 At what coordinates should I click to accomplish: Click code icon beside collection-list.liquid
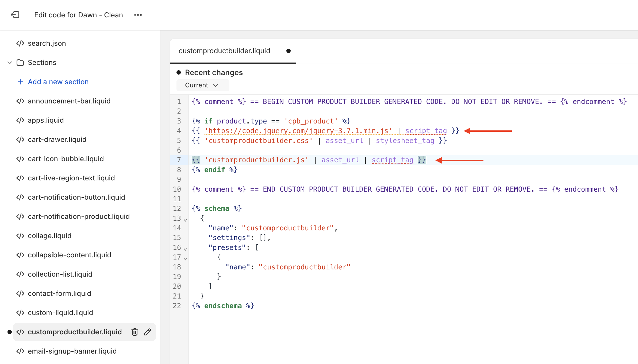(x=20, y=274)
